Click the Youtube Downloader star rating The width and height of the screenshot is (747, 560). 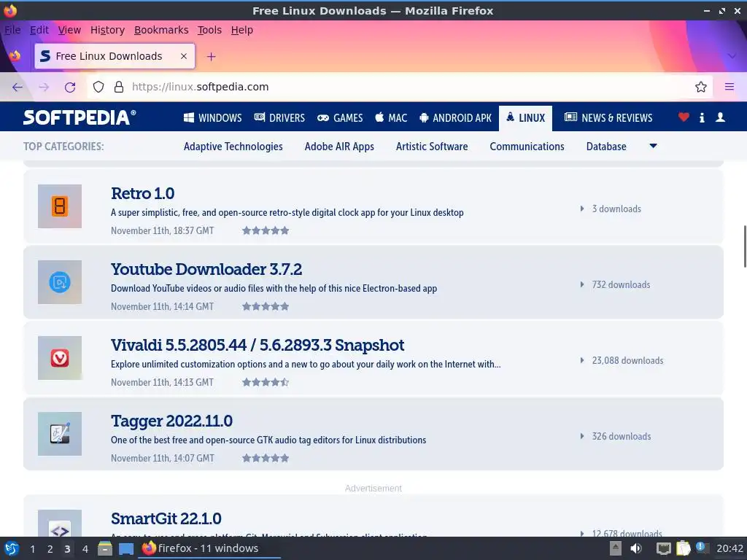266,306
